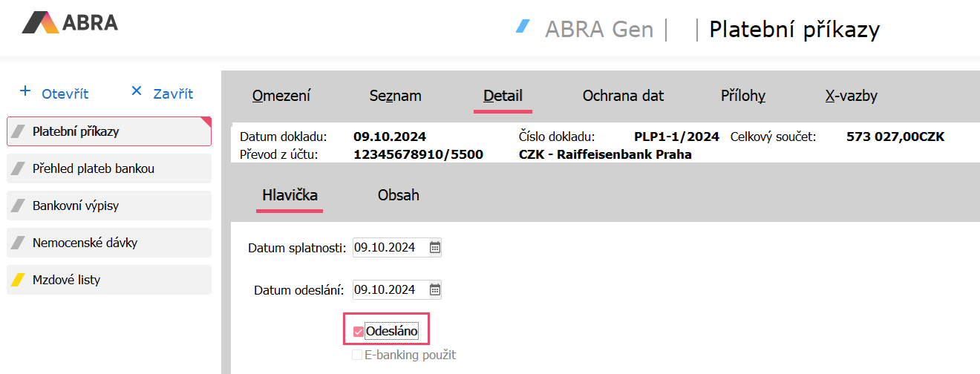
Task: Switch to the Seznam tab
Action: click(395, 96)
